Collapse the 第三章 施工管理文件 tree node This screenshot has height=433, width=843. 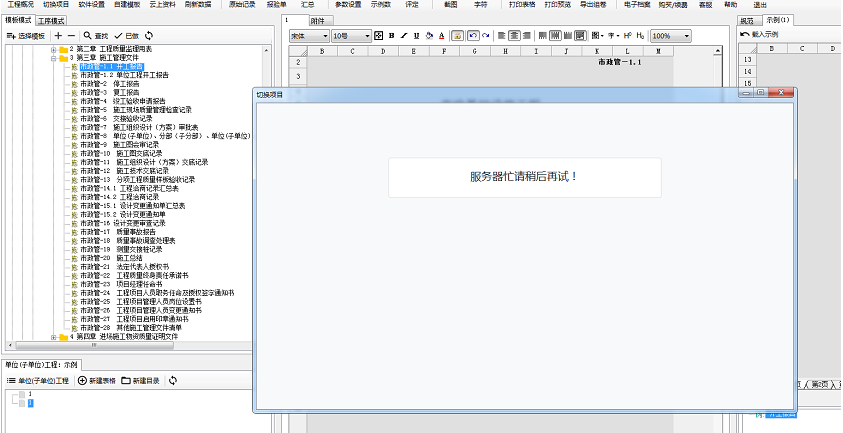[x=52, y=58]
